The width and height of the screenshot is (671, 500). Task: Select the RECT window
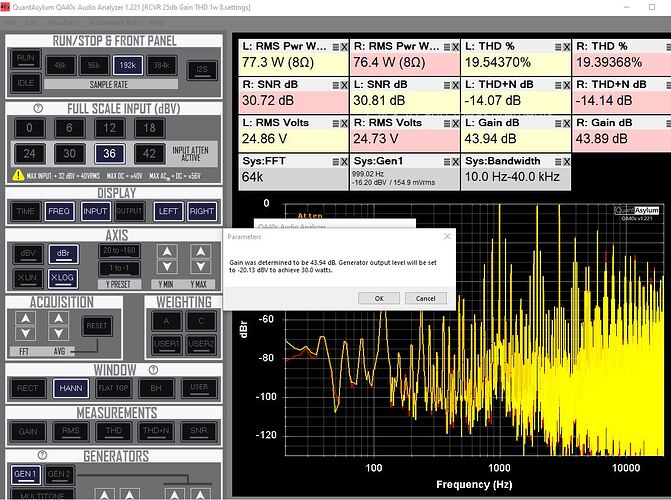coord(27,388)
